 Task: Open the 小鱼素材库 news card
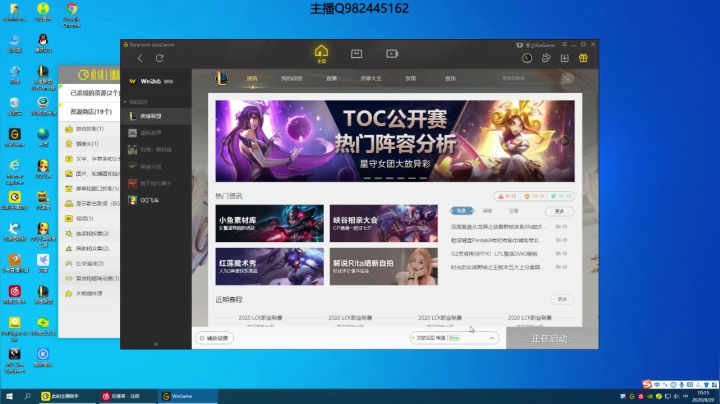[270, 224]
